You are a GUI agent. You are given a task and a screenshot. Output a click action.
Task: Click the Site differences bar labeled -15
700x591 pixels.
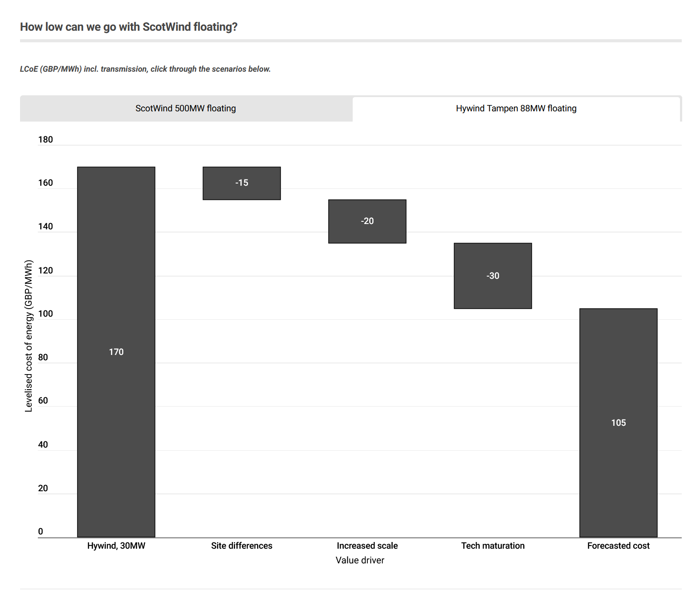(242, 183)
